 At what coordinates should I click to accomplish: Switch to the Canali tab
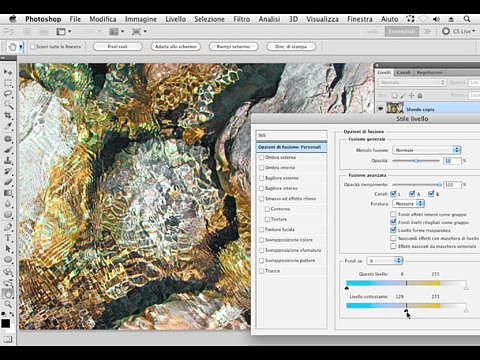(x=403, y=72)
